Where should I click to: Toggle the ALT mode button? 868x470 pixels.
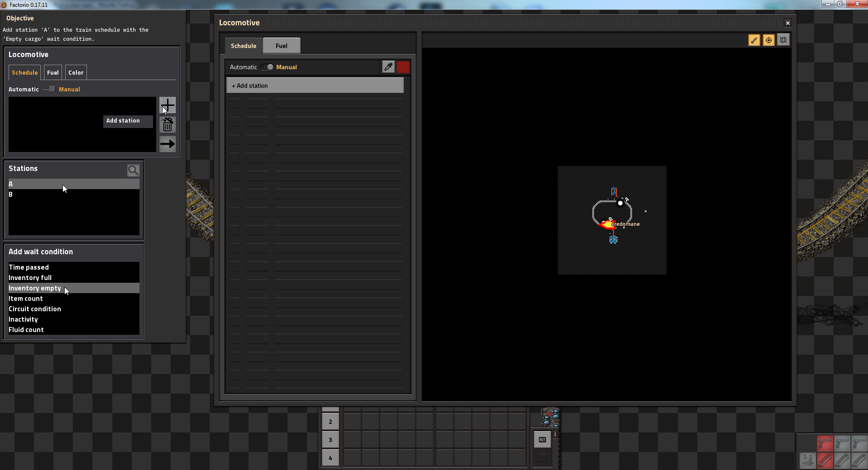click(x=542, y=440)
